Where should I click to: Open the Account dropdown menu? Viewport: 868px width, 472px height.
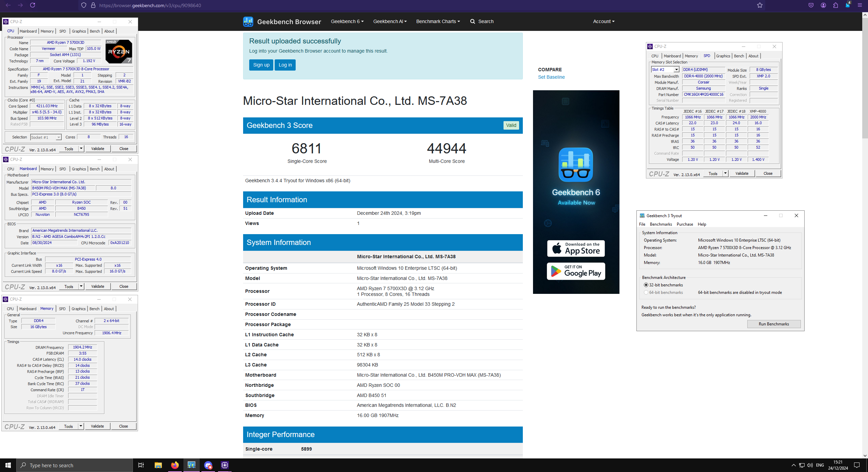tap(604, 21)
